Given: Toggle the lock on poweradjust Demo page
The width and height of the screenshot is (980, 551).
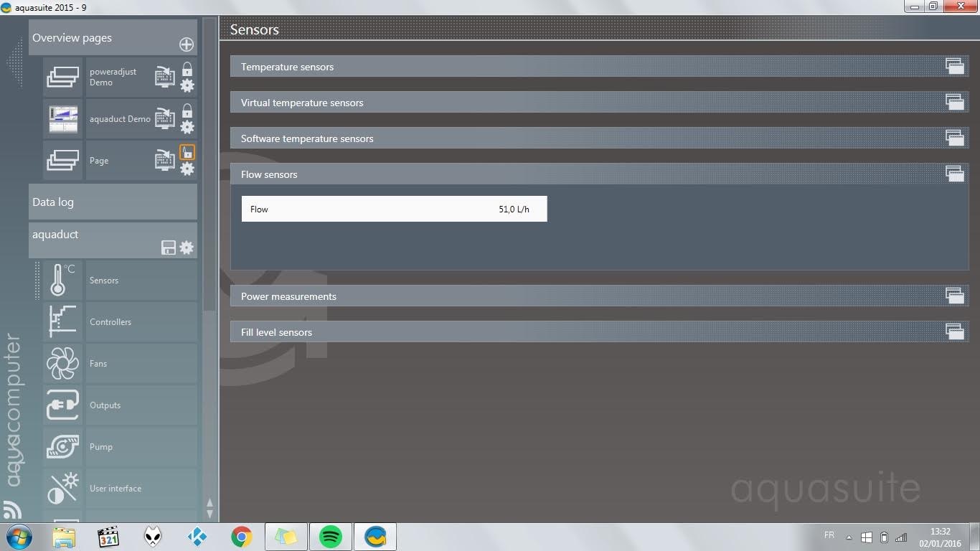Looking at the screenshot, I should pos(187,69).
